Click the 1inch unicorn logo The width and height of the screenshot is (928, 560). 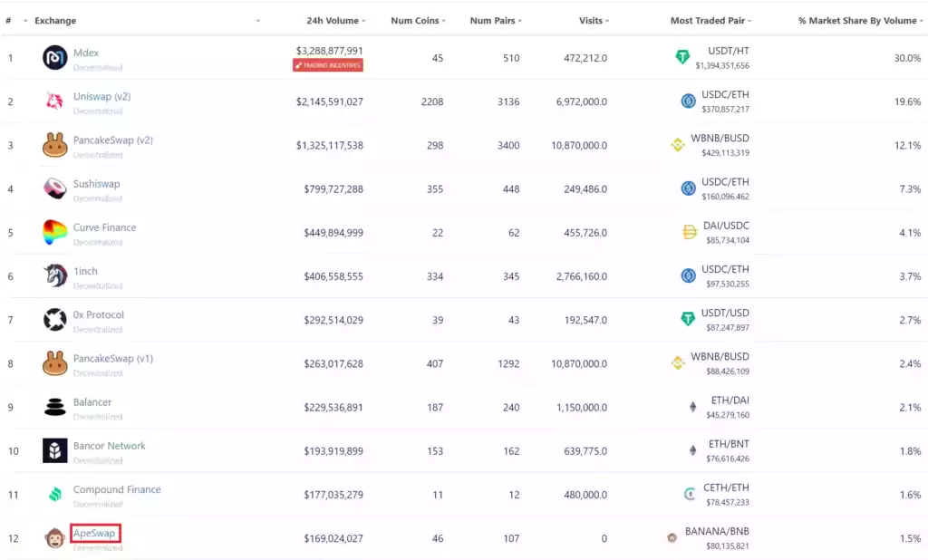pyautogui.click(x=54, y=275)
